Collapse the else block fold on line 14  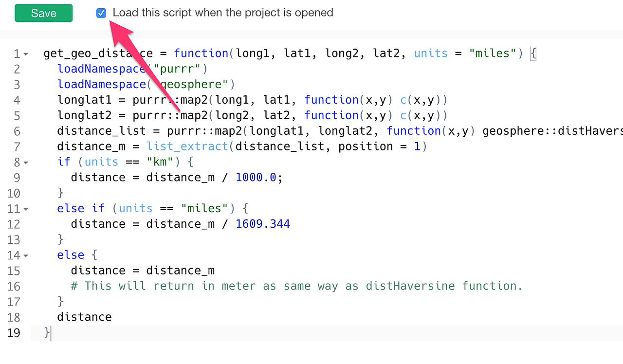coord(25,255)
